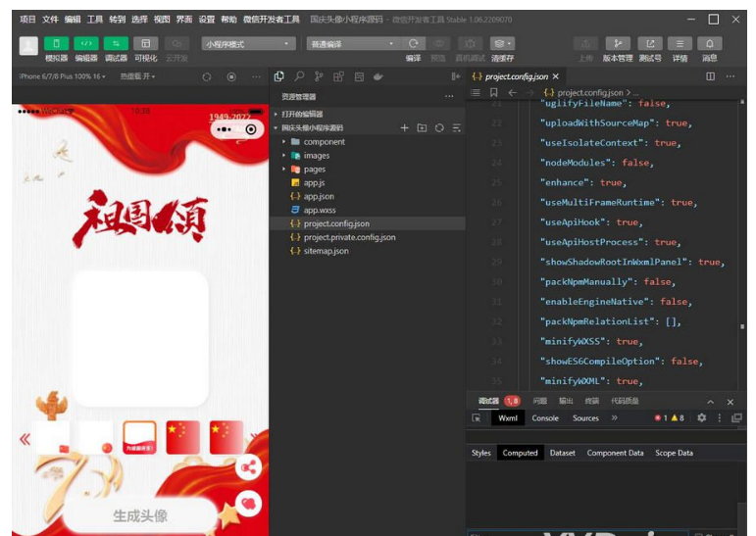The width and height of the screenshot is (756, 536).
Task: Toggle the 调试器 debugger panel button
Action: 116,44
